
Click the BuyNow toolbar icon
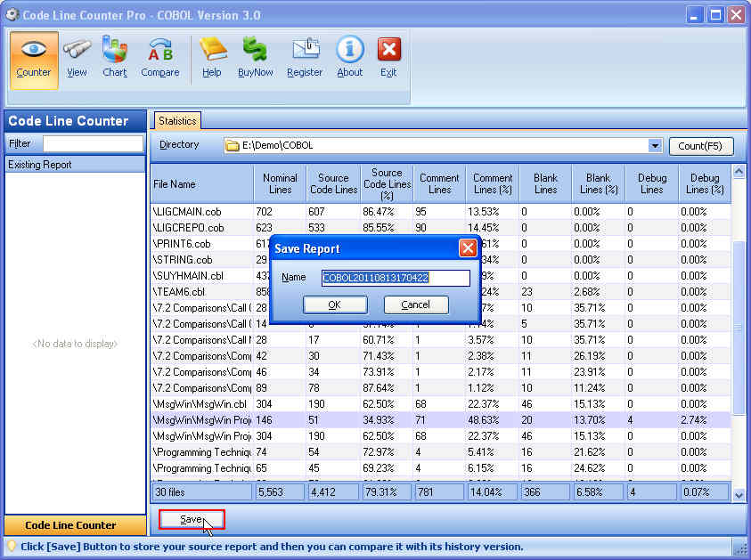point(256,57)
